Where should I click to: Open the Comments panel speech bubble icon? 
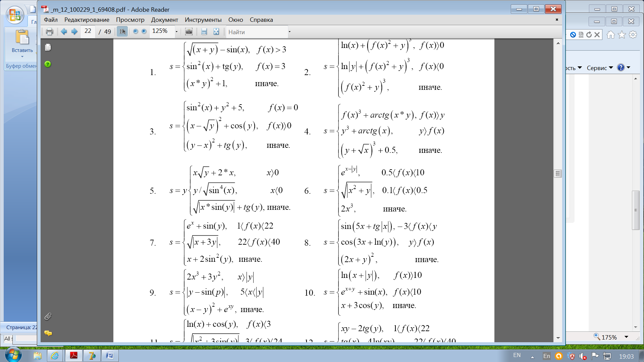coord(48,333)
